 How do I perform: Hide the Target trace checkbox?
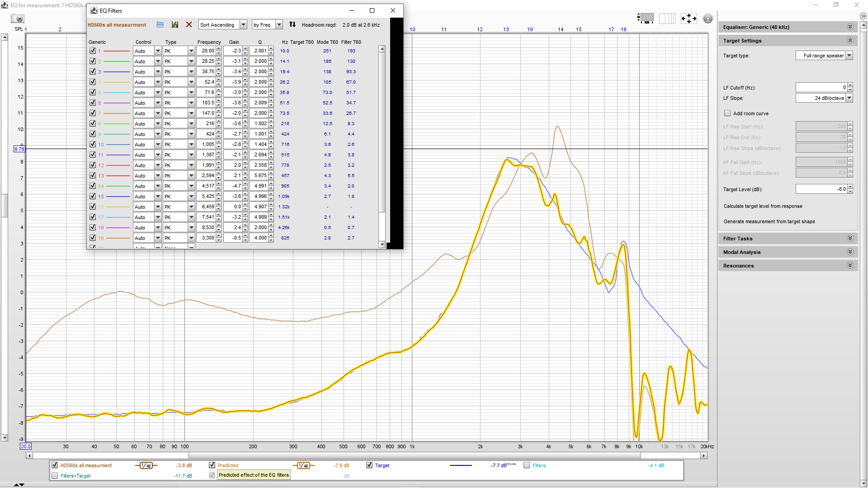click(369, 465)
